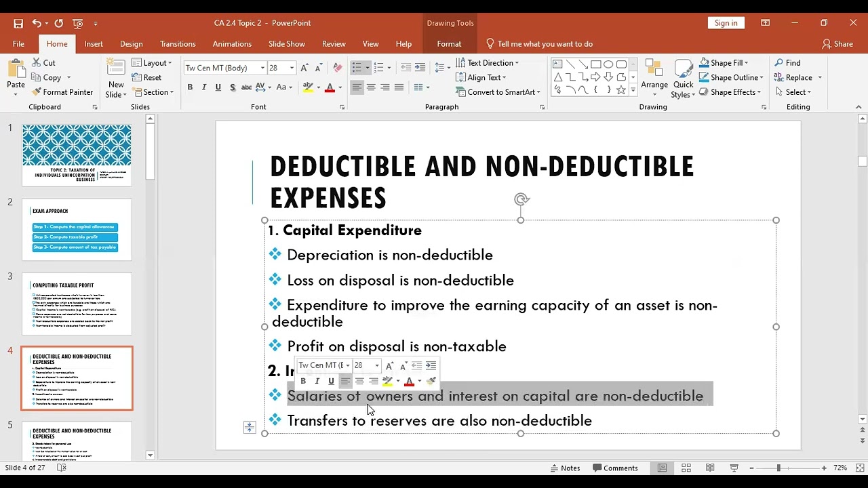This screenshot has width=868, height=488.
Task: Cut the selected text
Action: pos(43,63)
